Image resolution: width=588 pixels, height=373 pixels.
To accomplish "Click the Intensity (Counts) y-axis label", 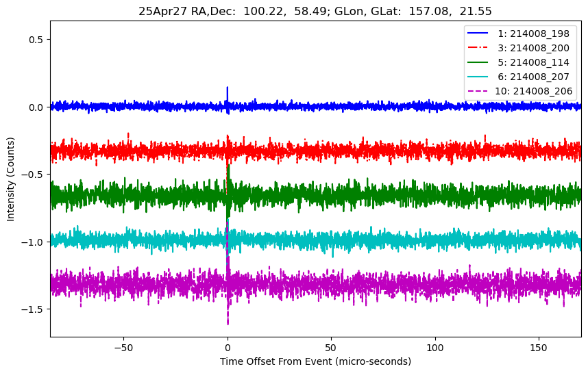I will (x=10, y=179).
